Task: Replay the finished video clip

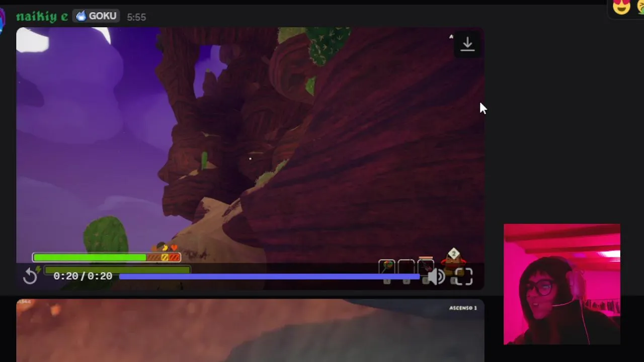Action: pyautogui.click(x=31, y=276)
